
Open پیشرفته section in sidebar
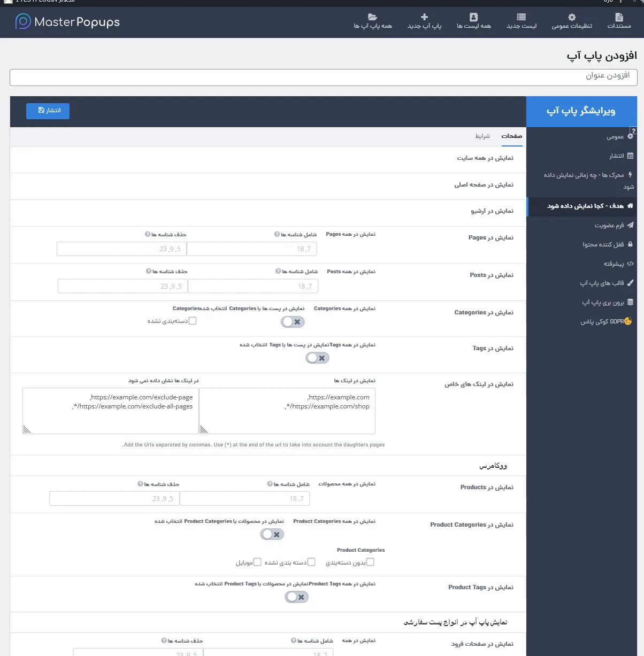(582, 264)
